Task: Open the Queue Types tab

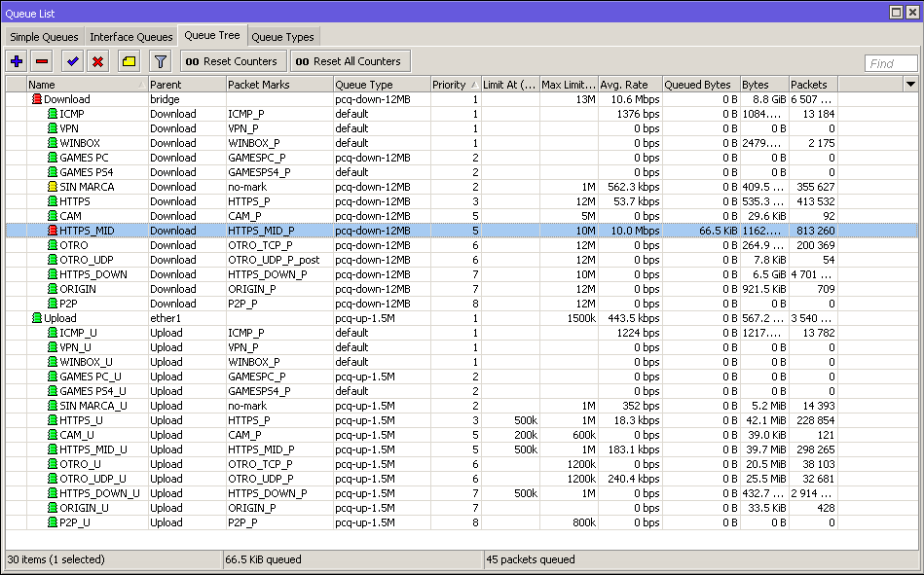Action: tap(282, 37)
